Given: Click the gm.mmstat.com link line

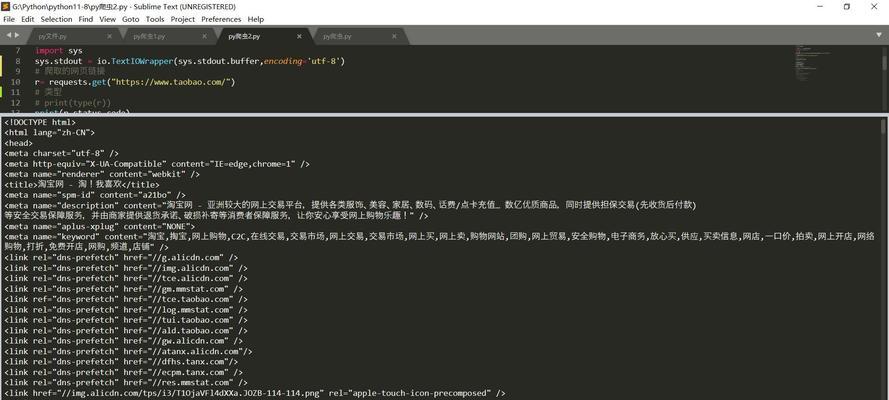Looking at the screenshot, I should tap(123, 289).
